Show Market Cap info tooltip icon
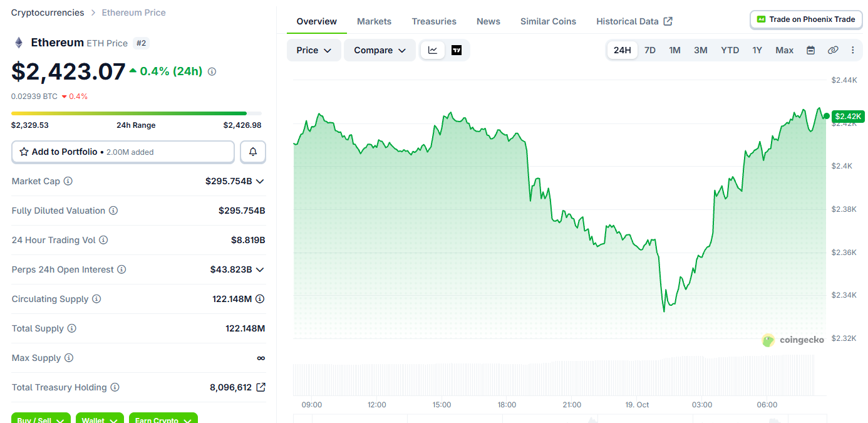This screenshot has height=423, width=868. point(68,181)
